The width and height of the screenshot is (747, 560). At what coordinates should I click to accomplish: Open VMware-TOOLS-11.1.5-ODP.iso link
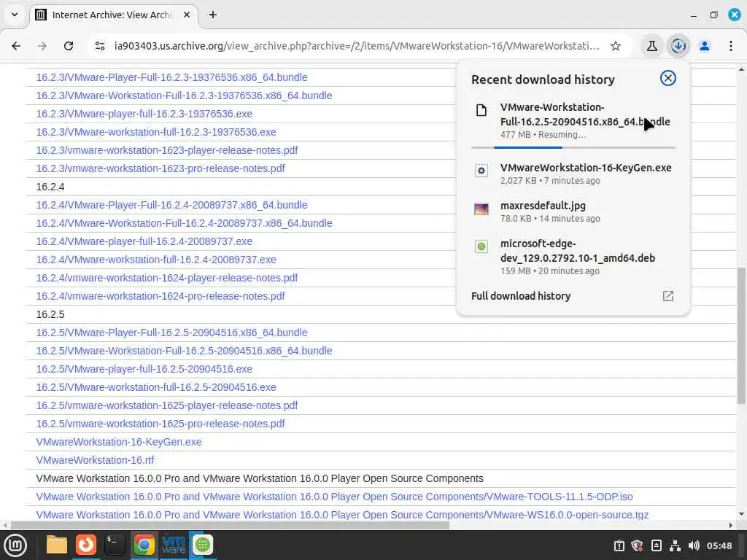click(334, 497)
